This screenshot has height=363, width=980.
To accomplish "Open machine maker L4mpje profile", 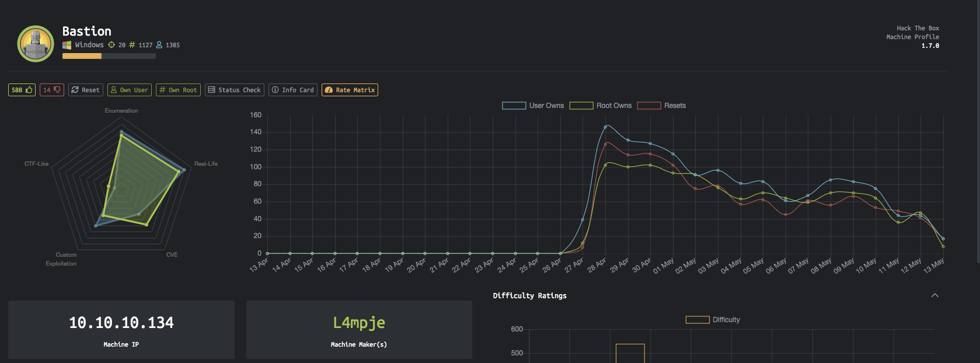I will point(359,323).
